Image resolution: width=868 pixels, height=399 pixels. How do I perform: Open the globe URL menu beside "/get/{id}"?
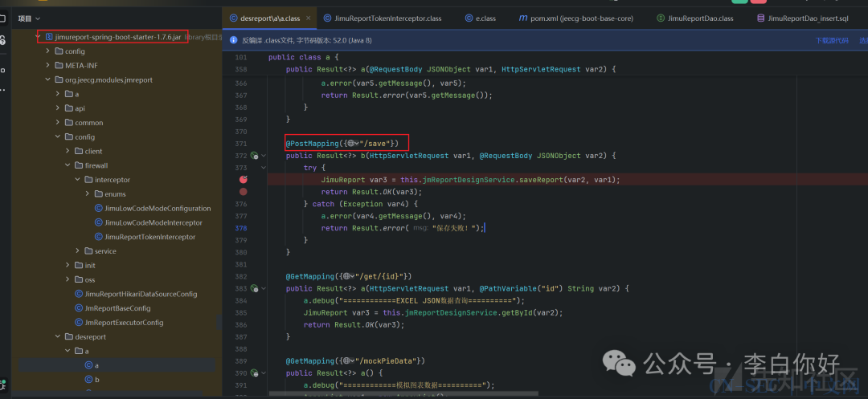pyautogui.click(x=348, y=276)
